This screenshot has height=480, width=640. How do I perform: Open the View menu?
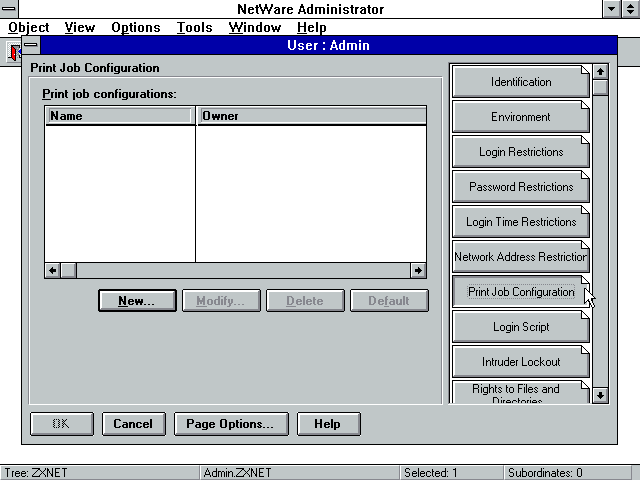coord(80,27)
